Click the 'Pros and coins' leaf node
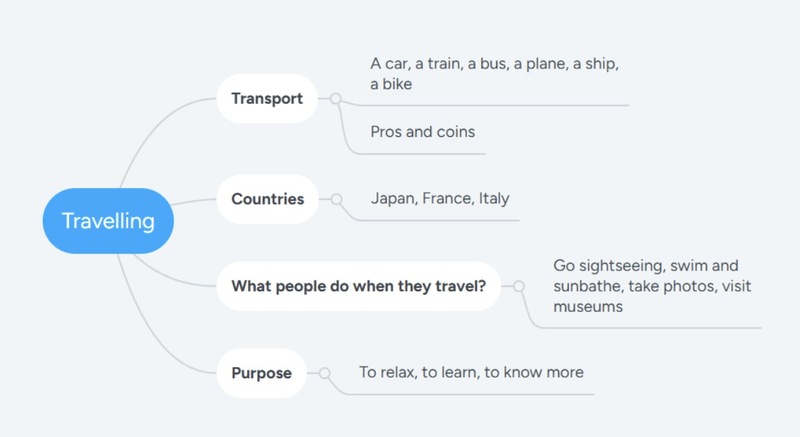This screenshot has height=437, width=800. click(x=422, y=132)
